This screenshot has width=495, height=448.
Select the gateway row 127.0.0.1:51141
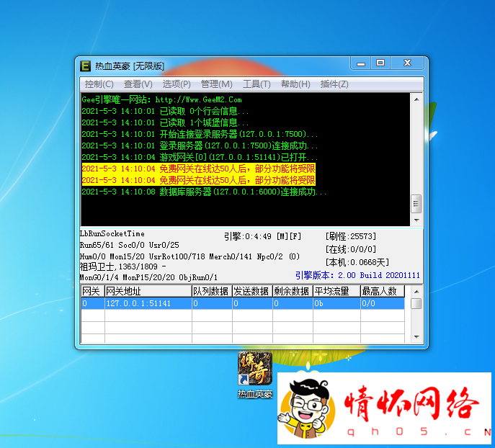(242, 303)
